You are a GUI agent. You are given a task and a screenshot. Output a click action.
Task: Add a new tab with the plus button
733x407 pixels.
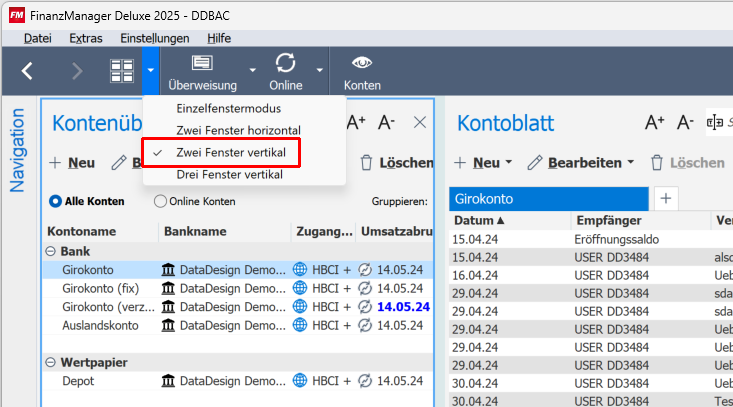coord(666,199)
